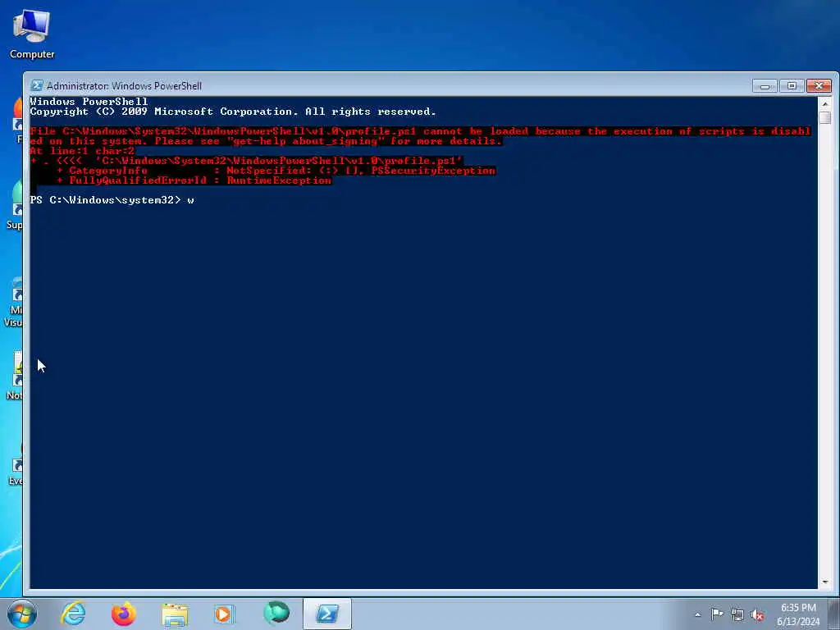Launch Firefox from the taskbar
The height and width of the screenshot is (630, 840).
click(124, 614)
